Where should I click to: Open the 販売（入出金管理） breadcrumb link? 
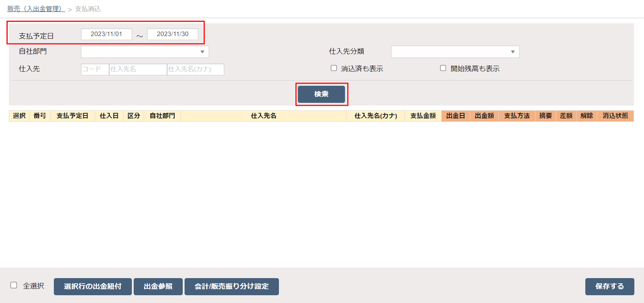36,9
